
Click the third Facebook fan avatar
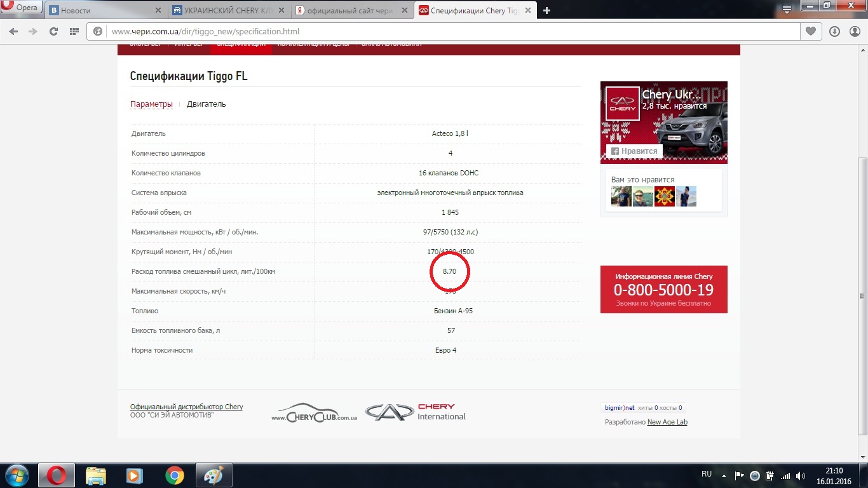[x=665, y=196]
